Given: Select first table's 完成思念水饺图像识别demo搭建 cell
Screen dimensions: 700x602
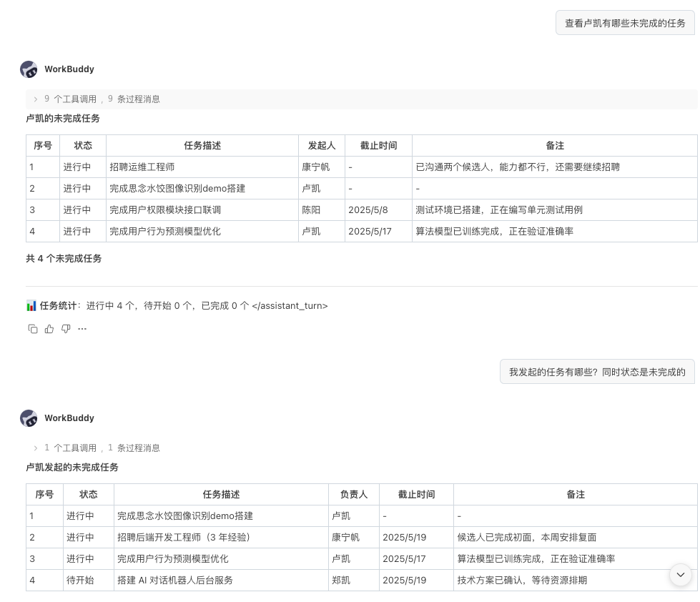Looking at the screenshot, I should 202,188.
